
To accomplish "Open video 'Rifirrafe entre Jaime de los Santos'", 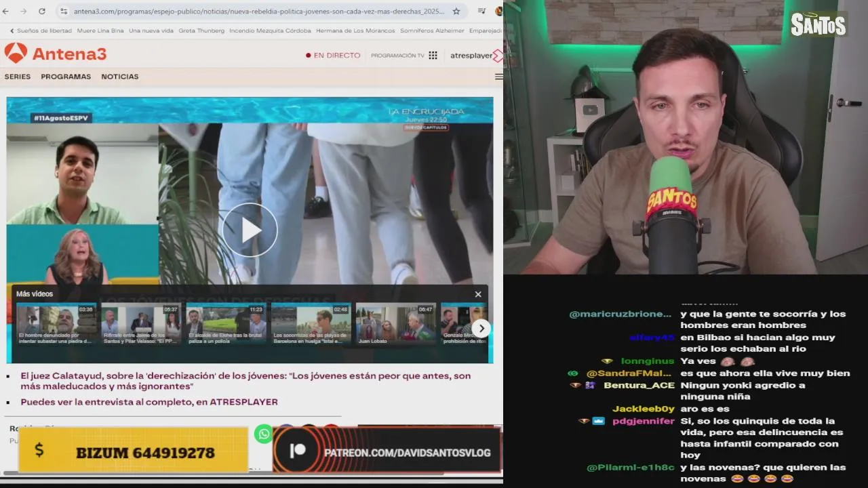I will 141,325.
